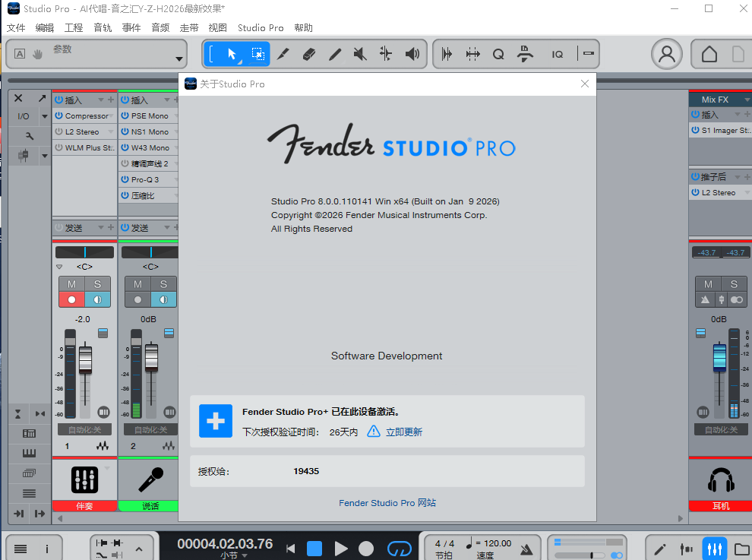
Task: Open the 推子后 post-fader dropdown arrow
Action: coord(738,177)
